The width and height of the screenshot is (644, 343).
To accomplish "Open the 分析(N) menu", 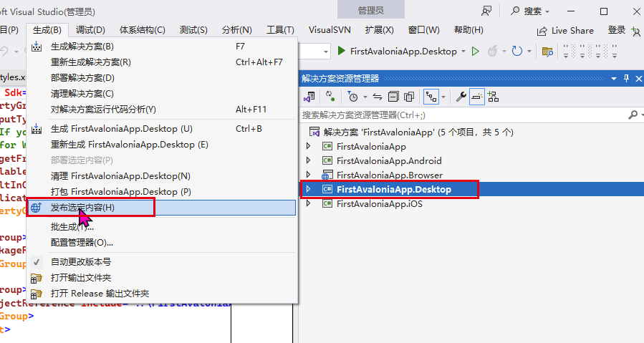I will point(236,30).
